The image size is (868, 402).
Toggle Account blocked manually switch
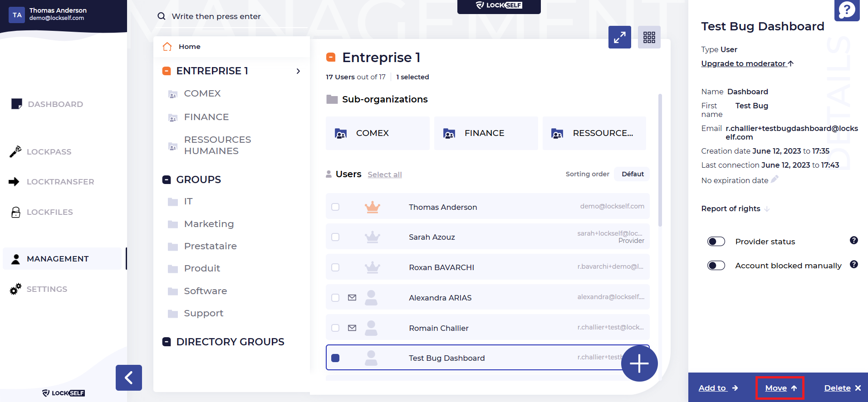[716, 266]
